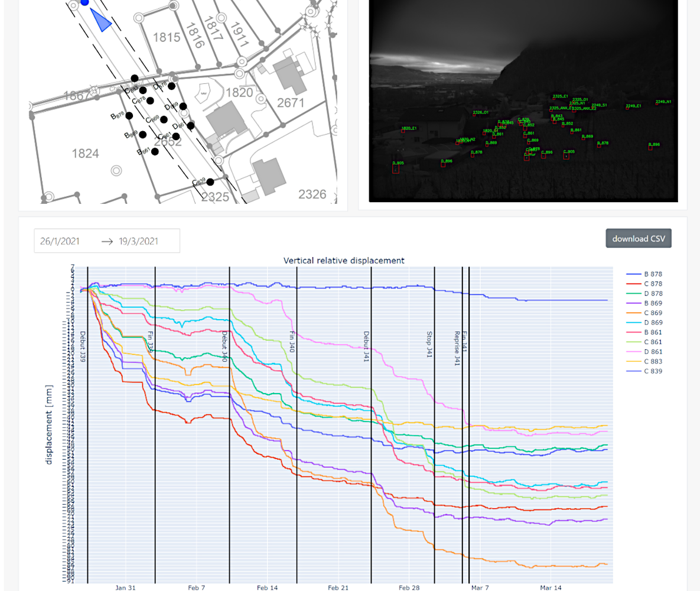The image size is (700, 591).
Task: Click parcel number 1824 on the map
Action: click(x=85, y=154)
